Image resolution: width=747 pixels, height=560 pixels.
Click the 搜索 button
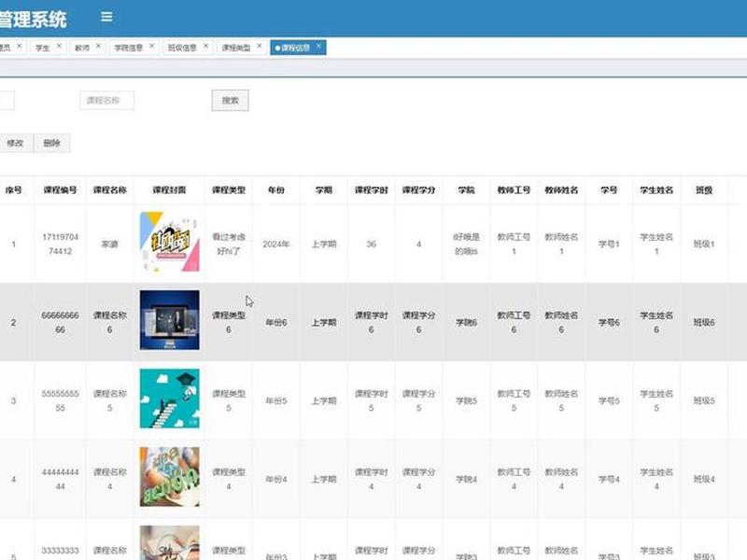coord(230,101)
